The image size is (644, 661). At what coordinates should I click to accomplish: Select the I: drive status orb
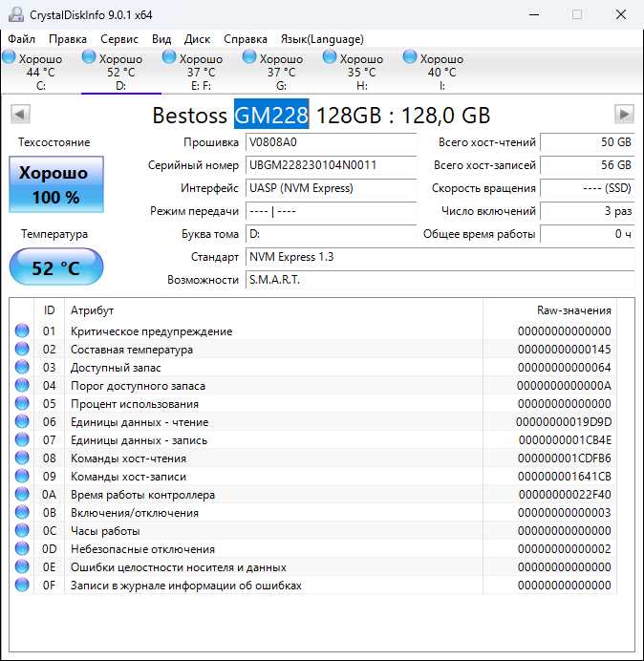point(411,58)
